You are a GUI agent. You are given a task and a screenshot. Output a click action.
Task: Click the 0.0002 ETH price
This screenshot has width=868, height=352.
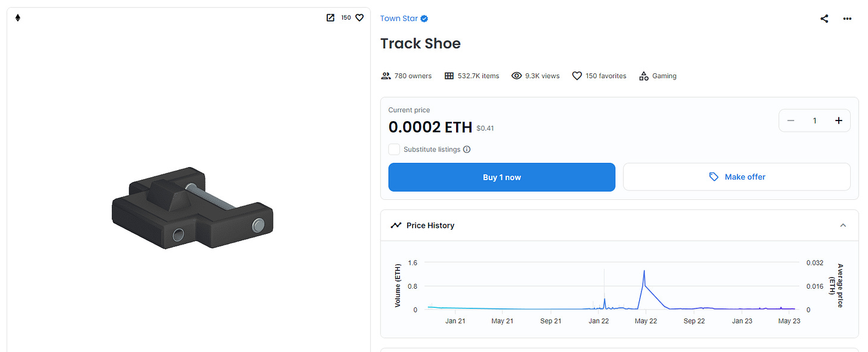(x=430, y=127)
